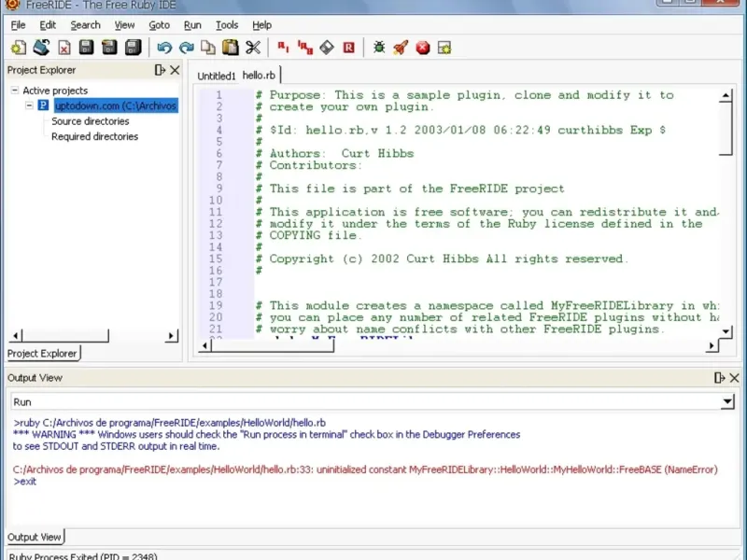The width and height of the screenshot is (747, 560).
Task: Undock the Project Explorer panel
Action: tap(160, 70)
